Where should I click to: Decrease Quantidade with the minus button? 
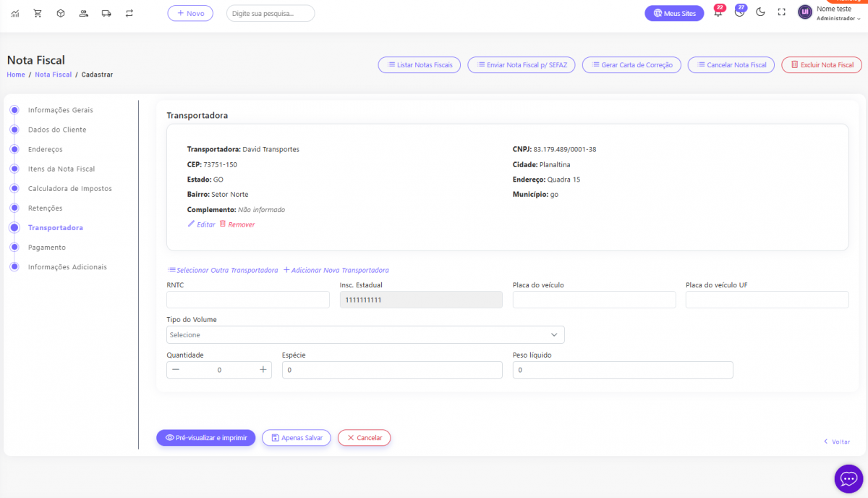[x=176, y=370]
